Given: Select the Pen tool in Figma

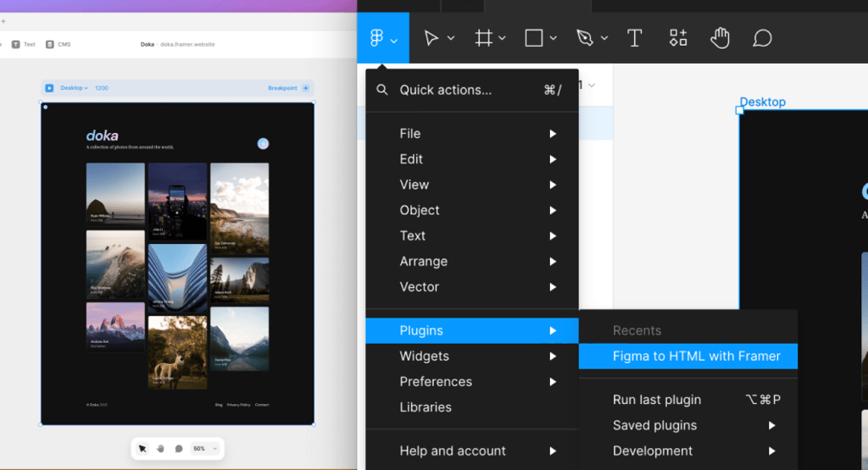Looking at the screenshot, I should [x=585, y=38].
